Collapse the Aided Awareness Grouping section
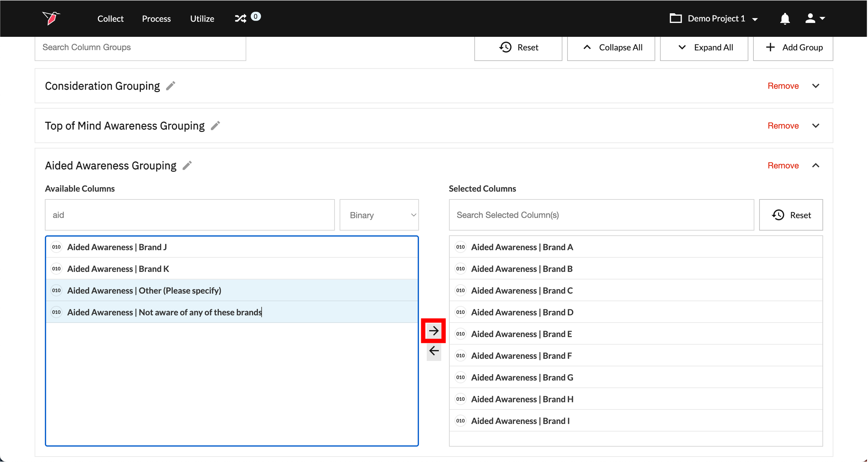This screenshot has width=868, height=462. [x=815, y=165]
